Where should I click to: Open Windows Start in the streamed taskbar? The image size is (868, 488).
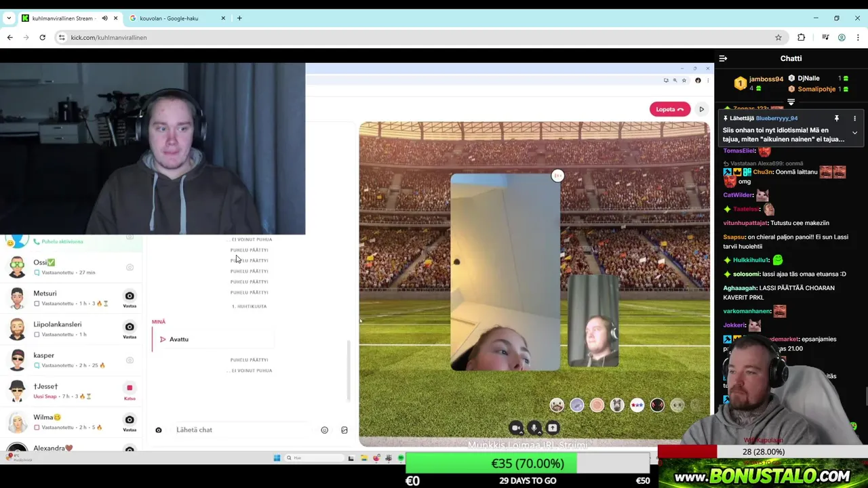[x=277, y=458]
